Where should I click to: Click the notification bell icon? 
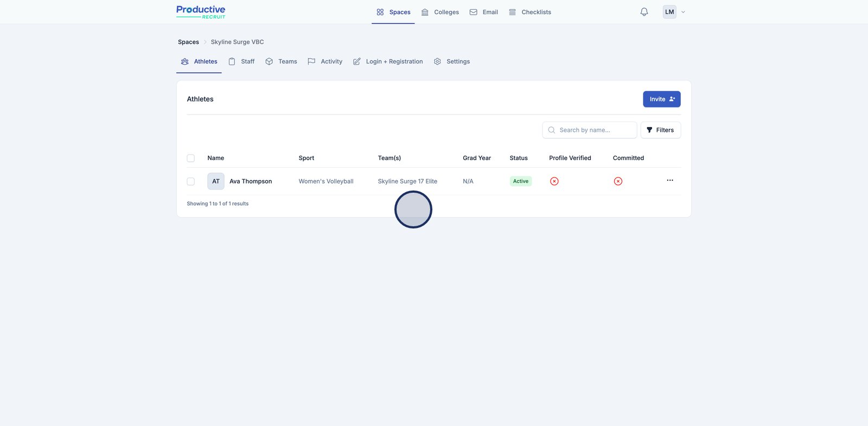(644, 12)
